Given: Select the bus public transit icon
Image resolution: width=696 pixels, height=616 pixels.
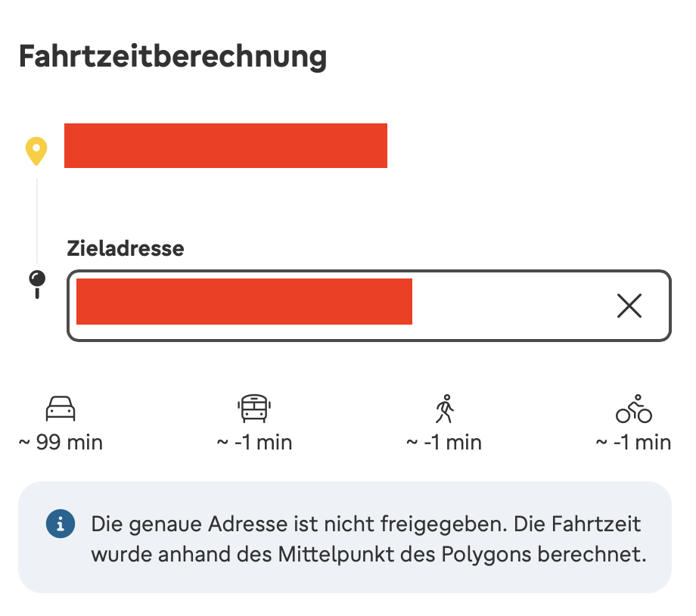Looking at the screenshot, I should [x=253, y=409].
